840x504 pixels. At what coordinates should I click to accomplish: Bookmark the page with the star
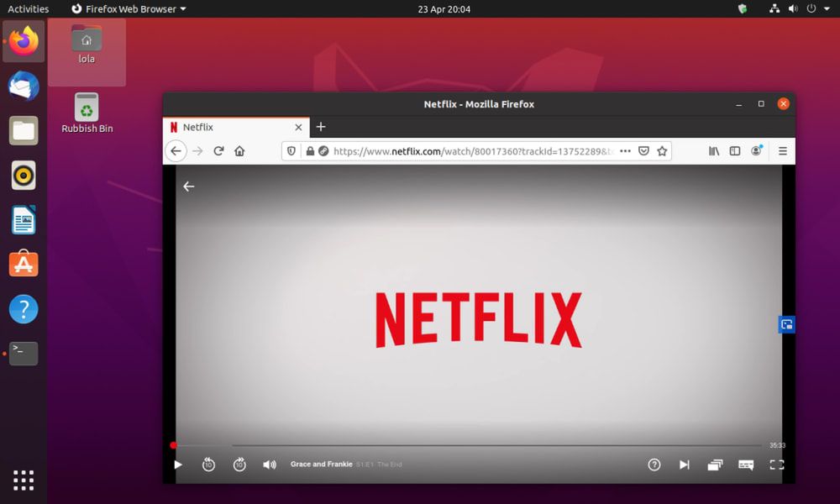click(662, 150)
